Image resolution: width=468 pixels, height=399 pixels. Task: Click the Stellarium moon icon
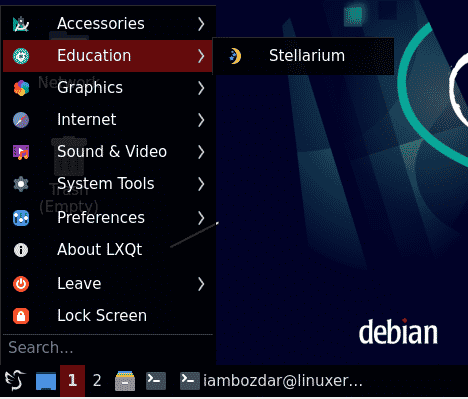point(235,56)
